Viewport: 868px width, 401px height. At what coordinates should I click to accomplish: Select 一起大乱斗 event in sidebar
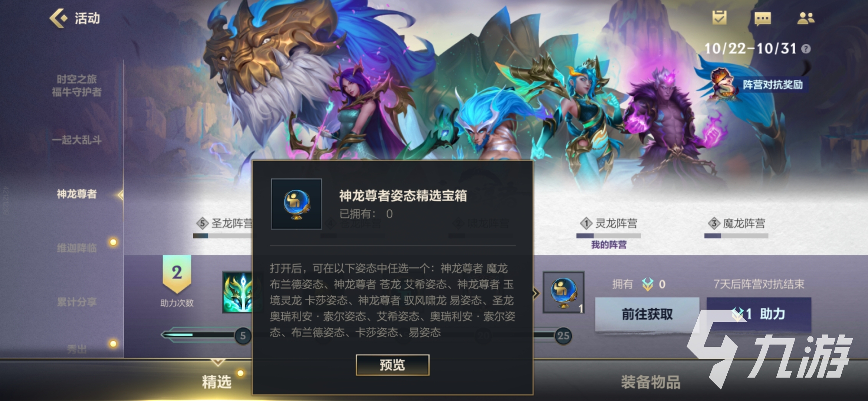76,140
